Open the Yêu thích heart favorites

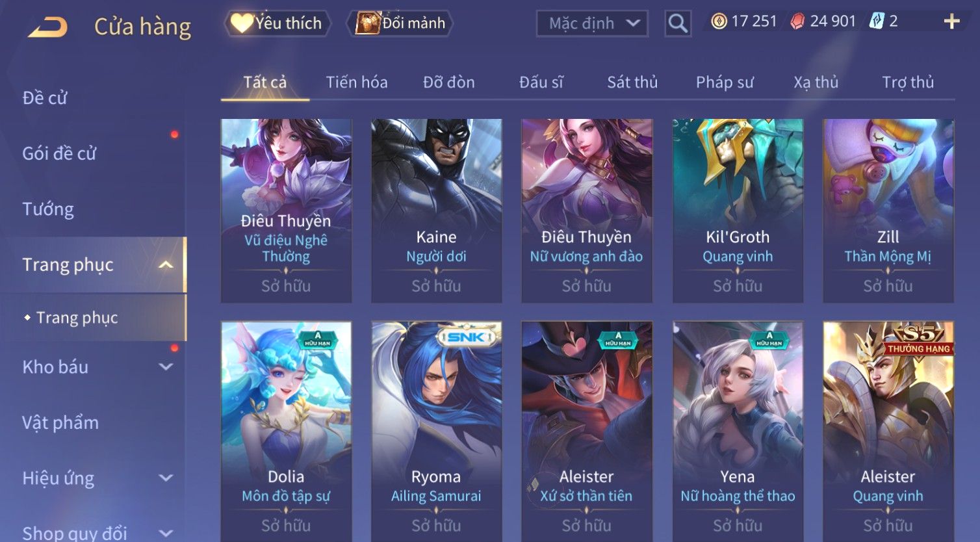[x=277, y=23]
